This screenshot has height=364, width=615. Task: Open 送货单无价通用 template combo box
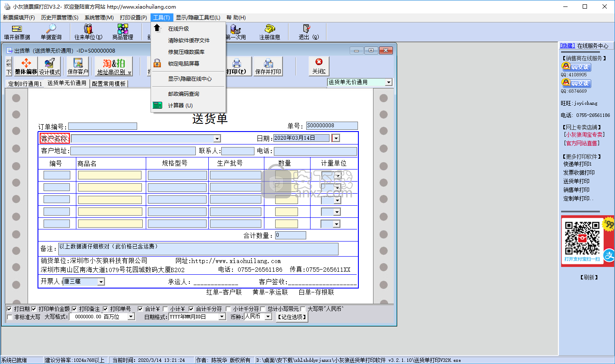tap(360, 82)
